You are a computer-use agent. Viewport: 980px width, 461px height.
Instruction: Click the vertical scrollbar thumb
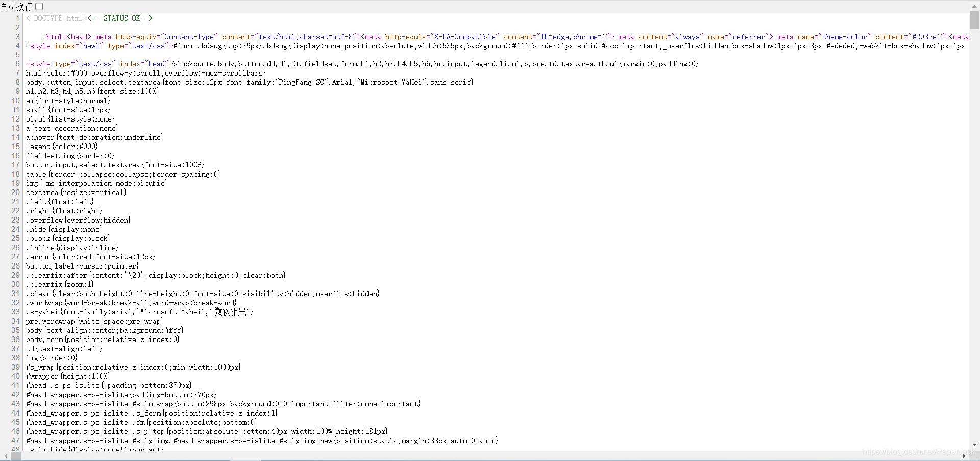[974, 20]
